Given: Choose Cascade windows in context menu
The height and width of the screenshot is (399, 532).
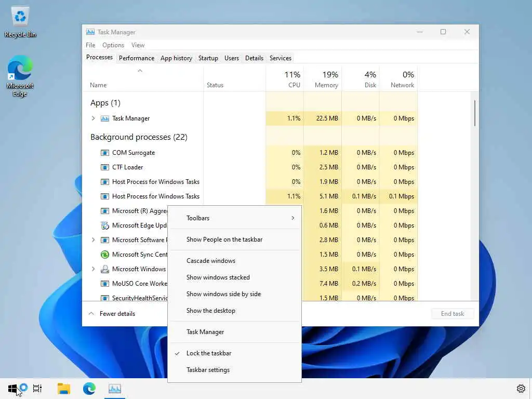Looking at the screenshot, I should 234,261.
